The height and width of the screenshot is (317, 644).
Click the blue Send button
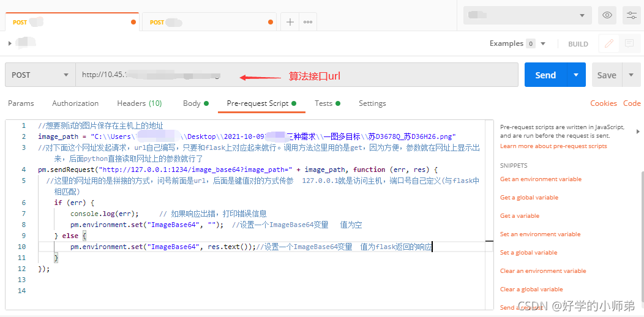(545, 75)
